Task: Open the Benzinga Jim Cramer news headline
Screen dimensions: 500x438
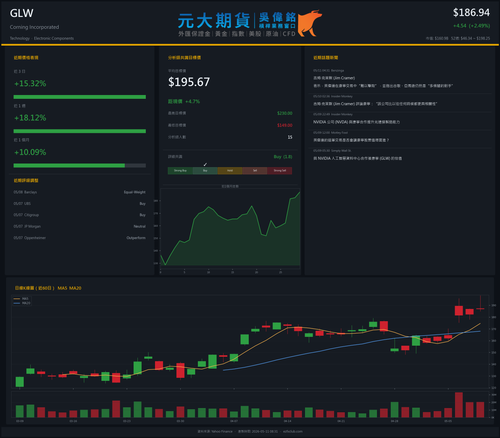Action: 383,82
